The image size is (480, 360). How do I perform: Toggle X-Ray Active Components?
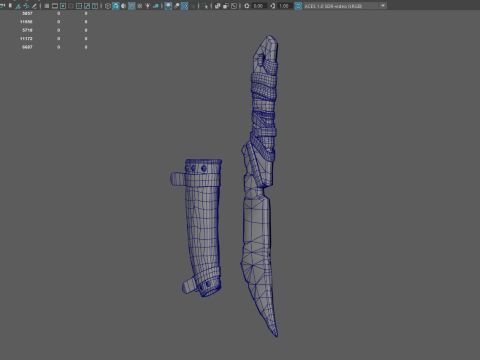pyautogui.click(x=225, y=6)
